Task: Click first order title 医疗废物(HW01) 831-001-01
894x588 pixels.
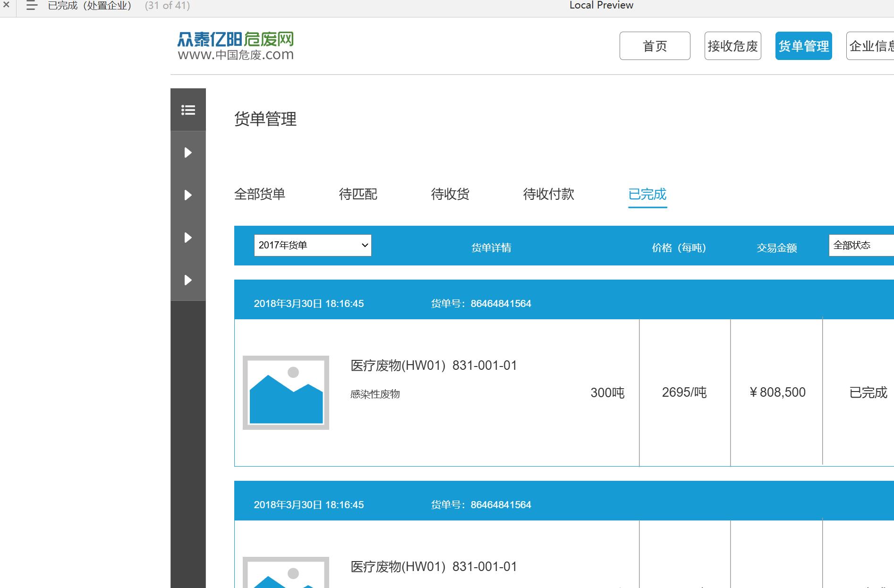Action: (x=434, y=366)
